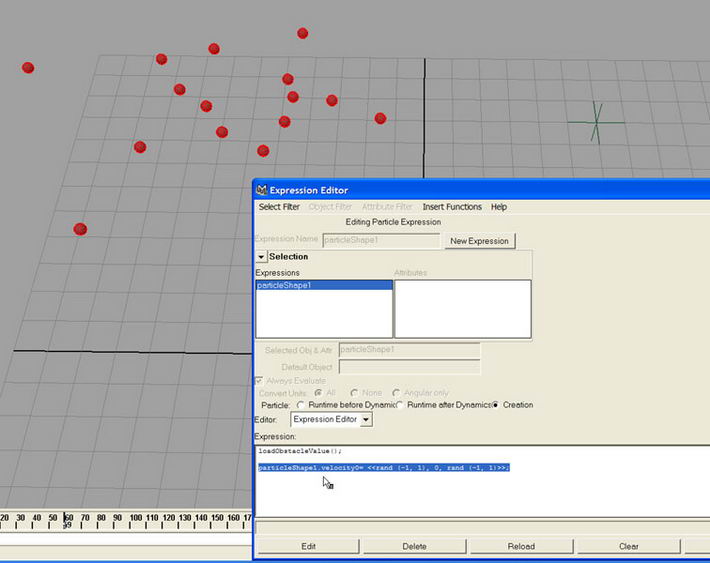Click the highlighted particleShape1.velocity expression line
The width and height of the screenshot is (710, 563).
[x=383, y=467]
